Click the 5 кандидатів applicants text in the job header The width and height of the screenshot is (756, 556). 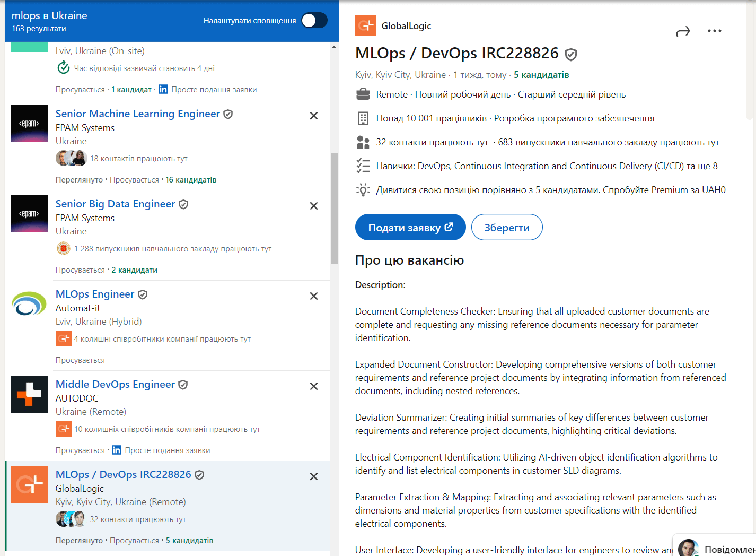(x=541, y=75)
